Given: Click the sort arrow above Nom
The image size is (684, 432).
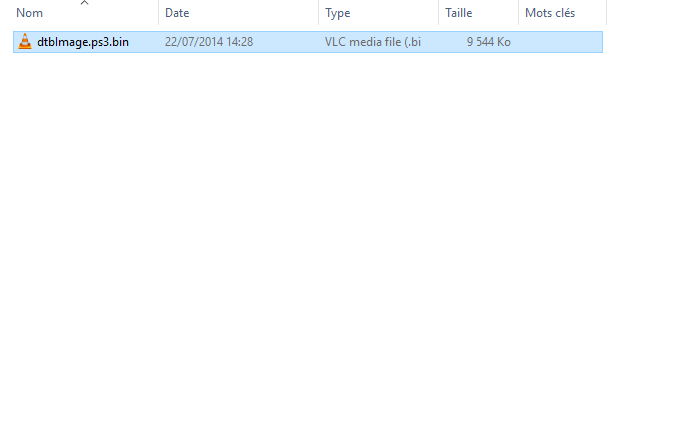Looking at the screenshot, I should tap(85, 3).
